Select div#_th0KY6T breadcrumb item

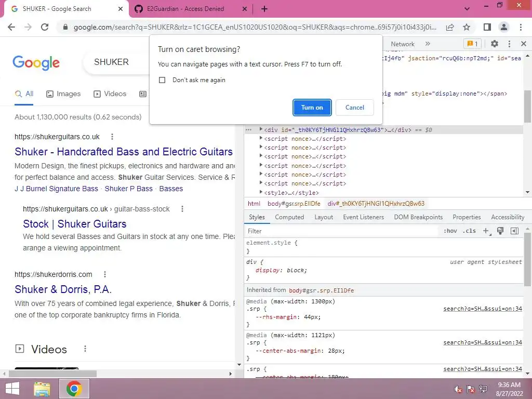point(376,204)
